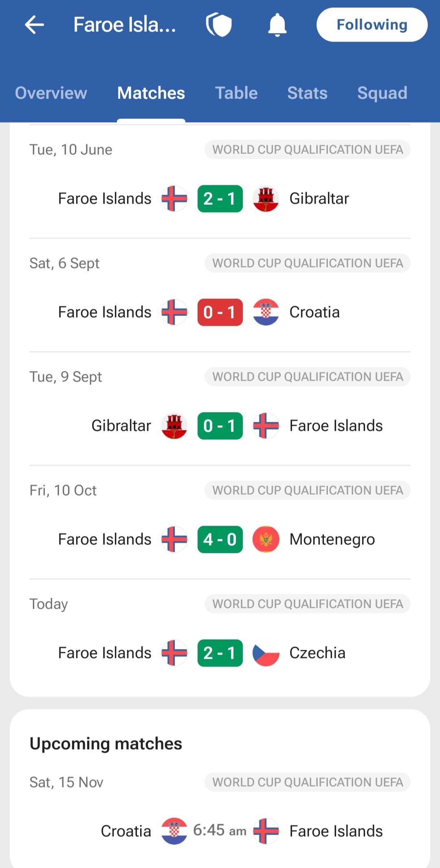Tap the back arrow icon

coord(34,25)
